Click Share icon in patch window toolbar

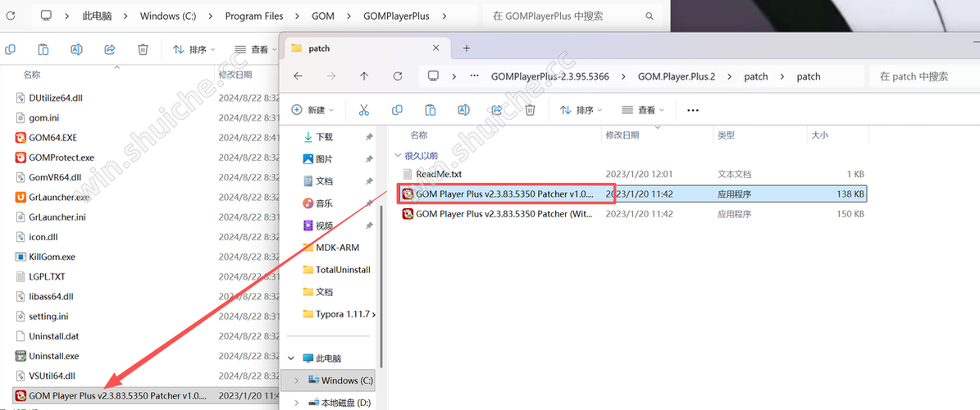(497, 110)
